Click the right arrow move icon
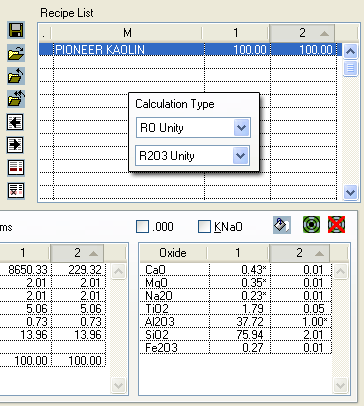This screenshot has width=364, height=406. point(15,145)
